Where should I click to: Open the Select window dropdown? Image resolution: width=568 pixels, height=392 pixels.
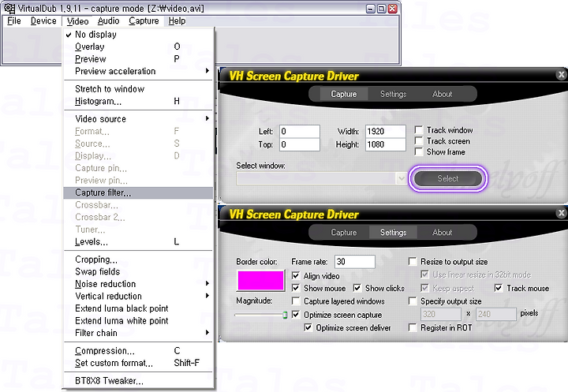[401, 178]
